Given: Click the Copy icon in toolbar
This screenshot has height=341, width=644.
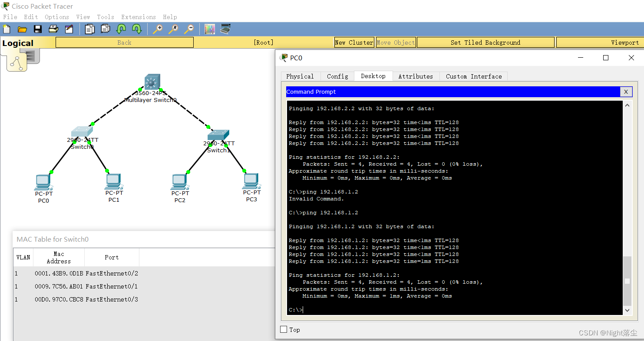Looking at the screenshot, I should coord(90,29).
